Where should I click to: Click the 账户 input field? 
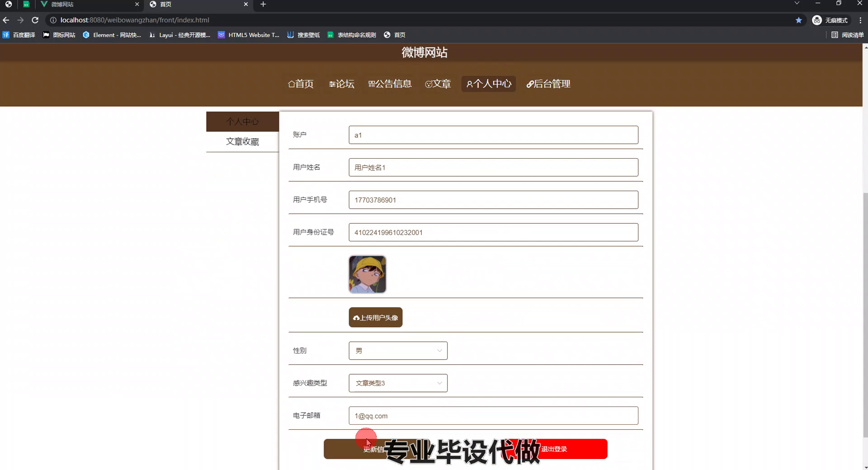click(493, 135)
